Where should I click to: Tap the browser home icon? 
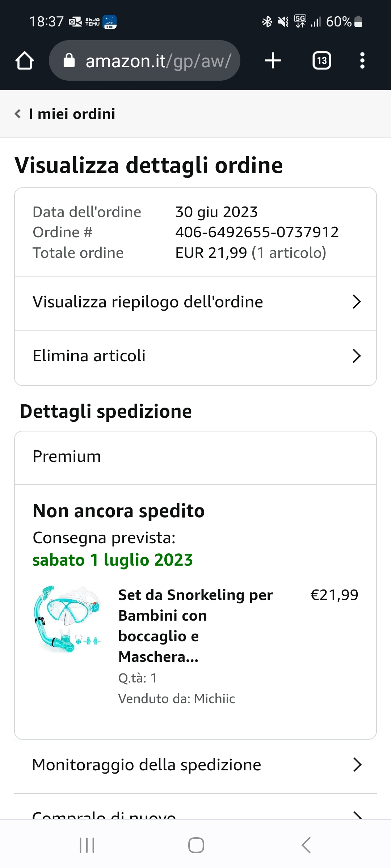24,60
